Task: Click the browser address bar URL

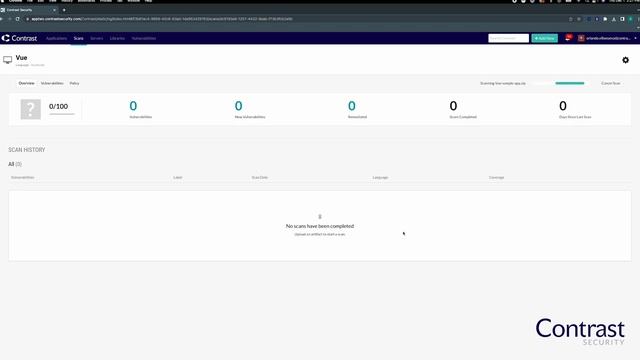Action: [x=162, y=19]
